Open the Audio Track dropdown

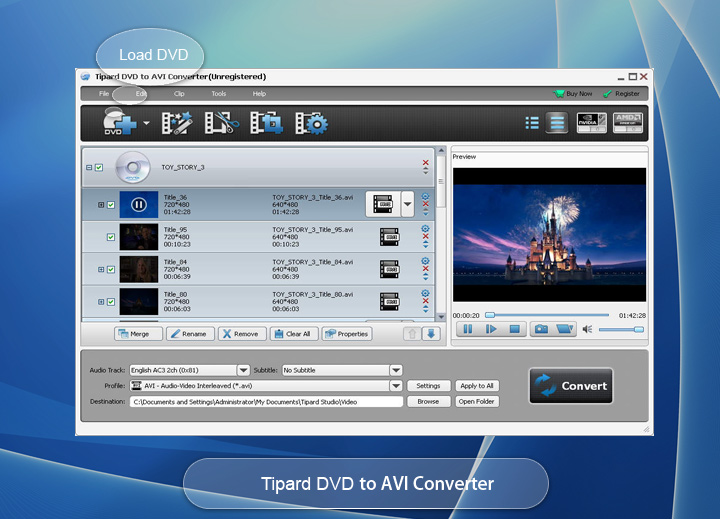[x=243, y=370]
